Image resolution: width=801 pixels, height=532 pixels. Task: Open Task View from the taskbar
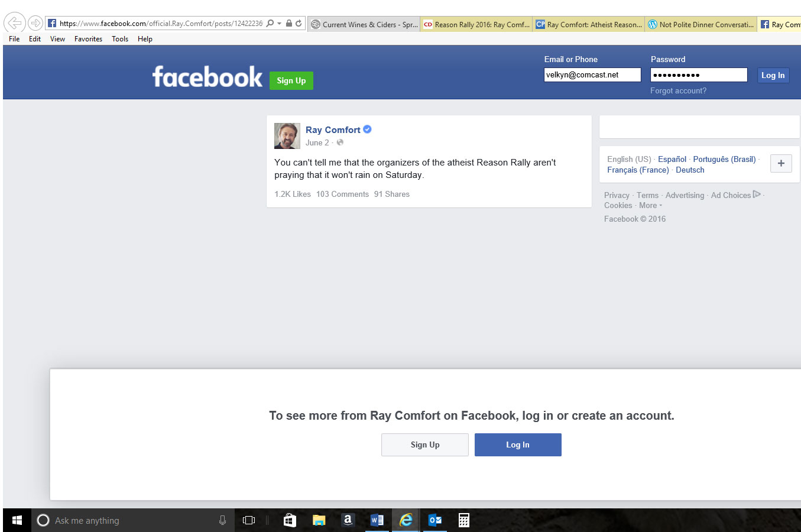coord(249,520)
